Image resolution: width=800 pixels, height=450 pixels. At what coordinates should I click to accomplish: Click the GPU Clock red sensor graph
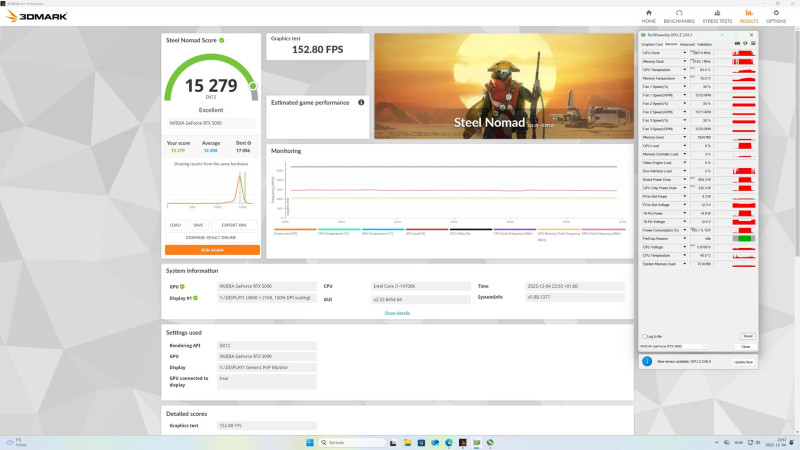744,53
